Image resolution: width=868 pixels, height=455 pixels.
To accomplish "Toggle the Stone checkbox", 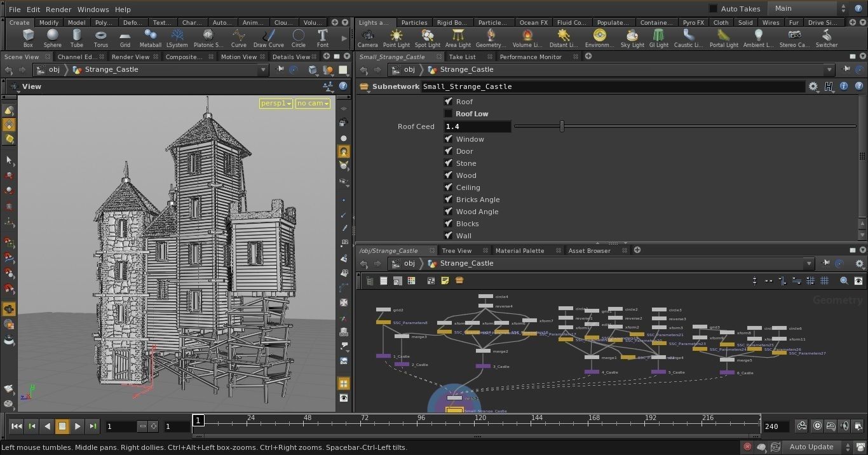I will click(448, 163).
